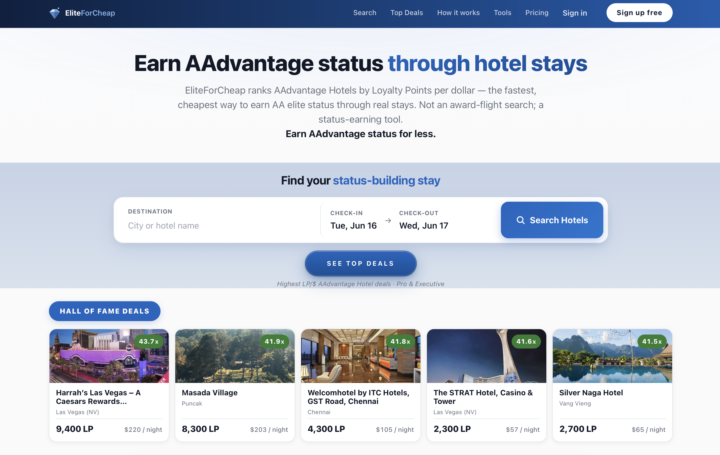Screen dimensions: 720x455
Task: Click the EliteForCheap diamond logo icon
Action: click(55, 13)
